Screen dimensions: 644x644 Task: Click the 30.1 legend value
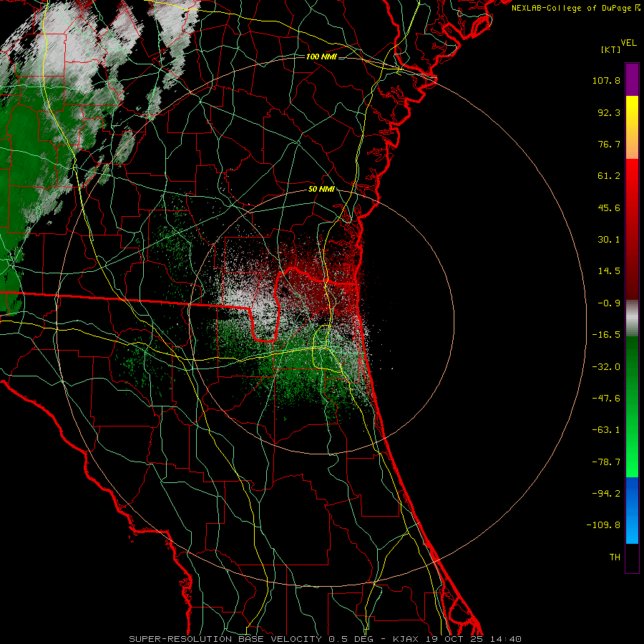(609, 240)
